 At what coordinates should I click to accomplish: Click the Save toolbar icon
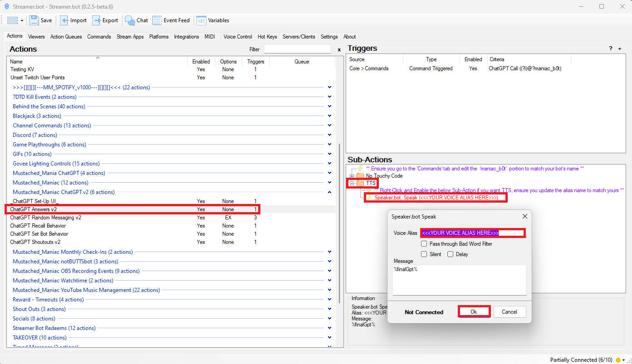click(x=34, y=20)
